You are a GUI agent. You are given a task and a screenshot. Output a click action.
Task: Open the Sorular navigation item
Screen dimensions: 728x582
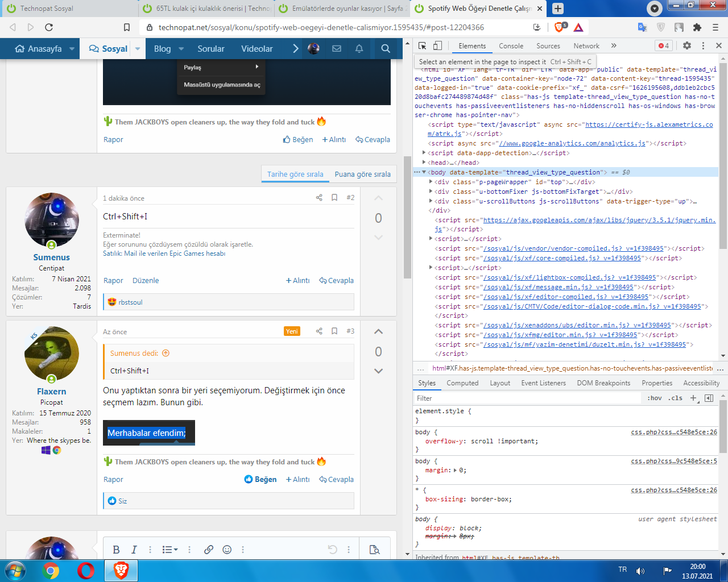[x=211, y=49]
